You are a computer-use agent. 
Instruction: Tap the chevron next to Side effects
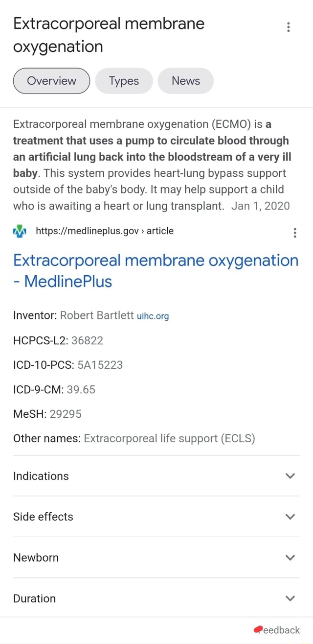click(x=290, y=516)
